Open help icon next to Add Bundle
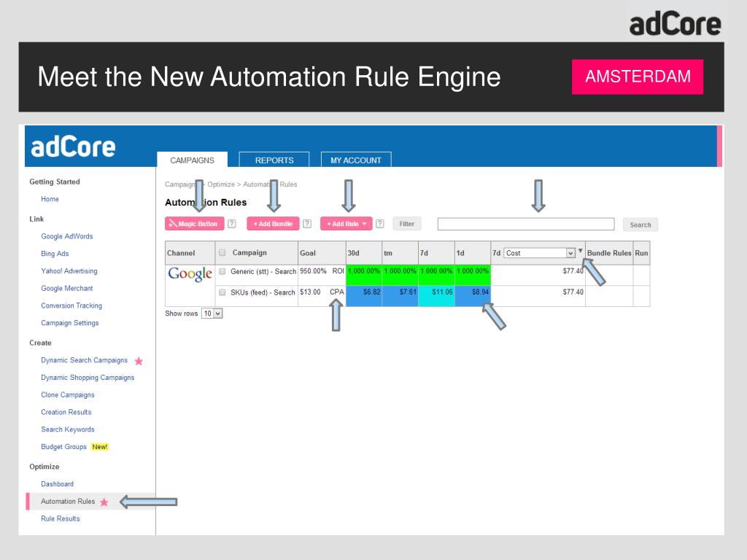 tap(307, 224)
